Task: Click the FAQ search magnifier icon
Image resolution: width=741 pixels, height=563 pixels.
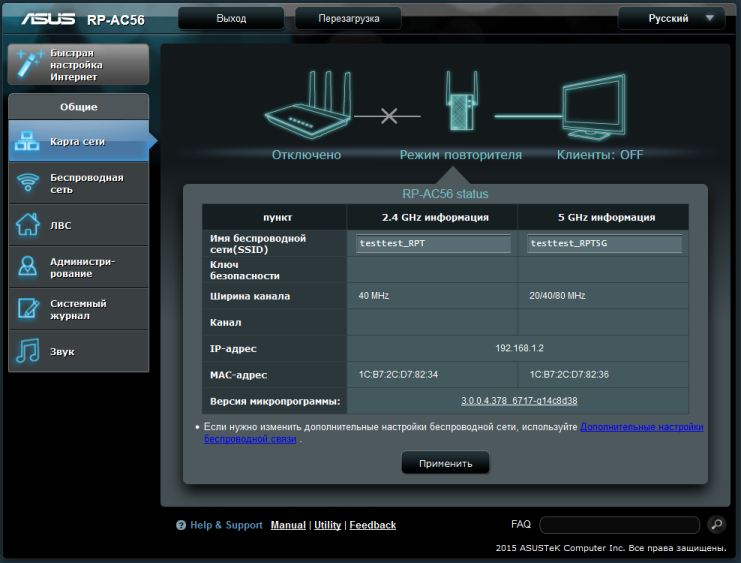Action: [717, 524]
